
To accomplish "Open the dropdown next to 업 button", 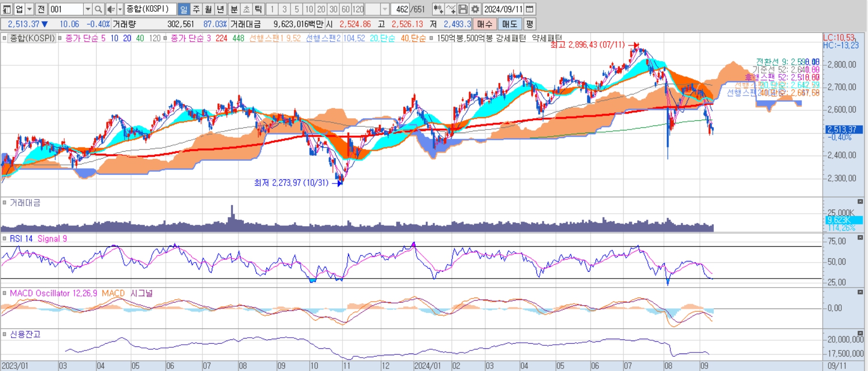I will click(29, 9).
